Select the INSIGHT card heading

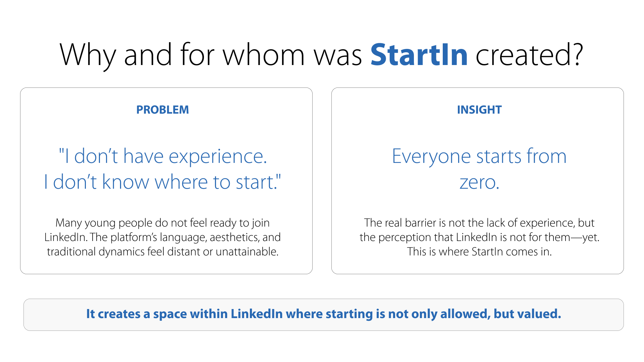click(479, 110)
